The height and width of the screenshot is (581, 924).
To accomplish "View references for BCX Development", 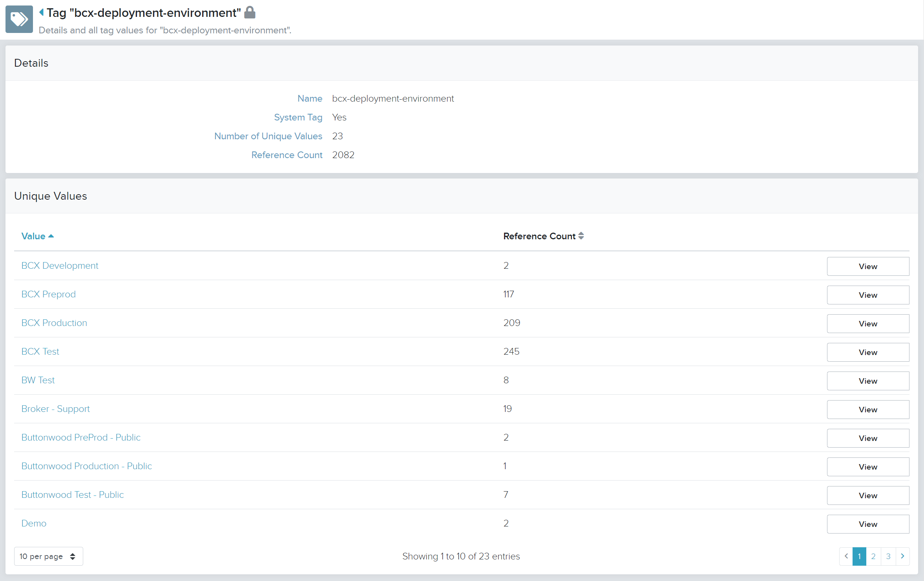I will tap(868, 266).
